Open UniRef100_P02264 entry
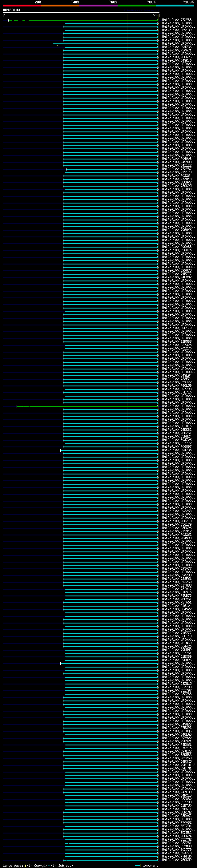Image resolution: width=197 pixels, height=868 pixels. (177, 176)
